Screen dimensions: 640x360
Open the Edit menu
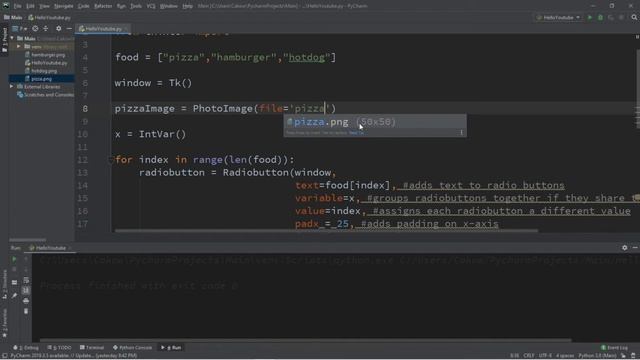click(x=31, y=6)
